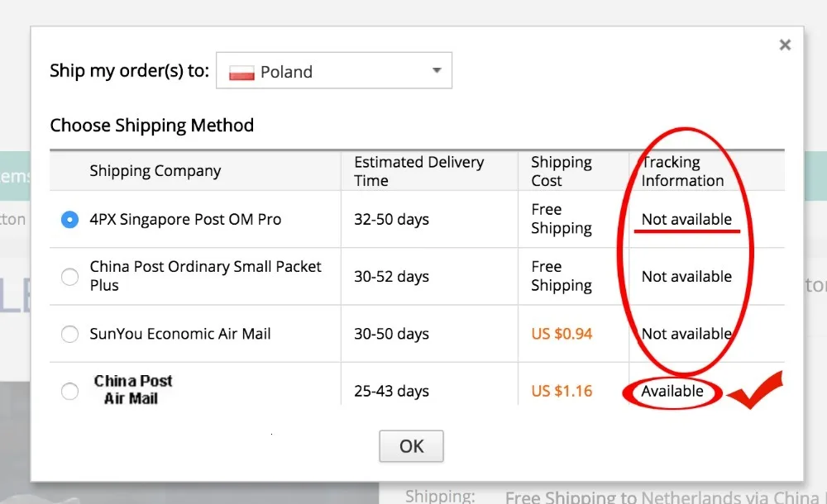Click the US $0.94 shipping cost

coord(562,334)
